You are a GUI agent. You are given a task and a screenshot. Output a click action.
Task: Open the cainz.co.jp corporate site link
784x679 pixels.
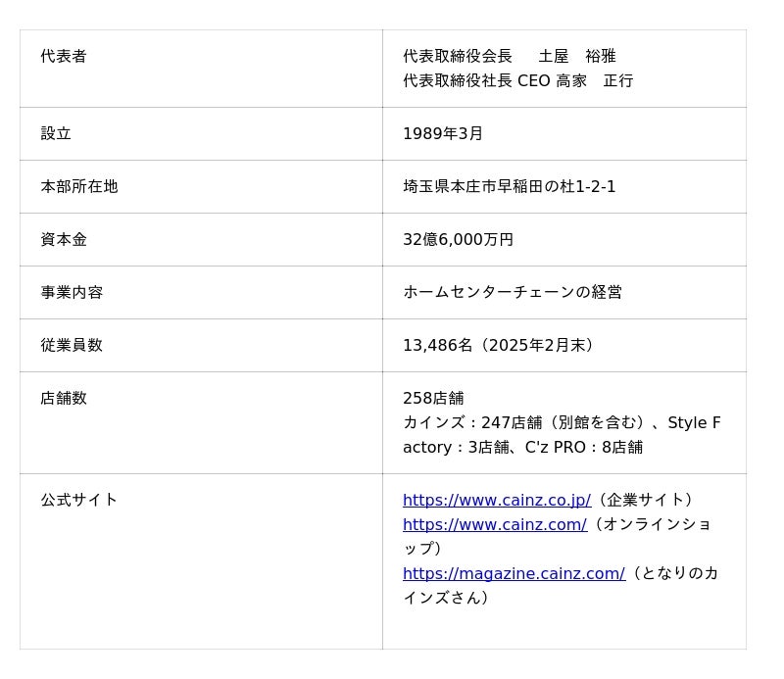[x=496, y=500]
